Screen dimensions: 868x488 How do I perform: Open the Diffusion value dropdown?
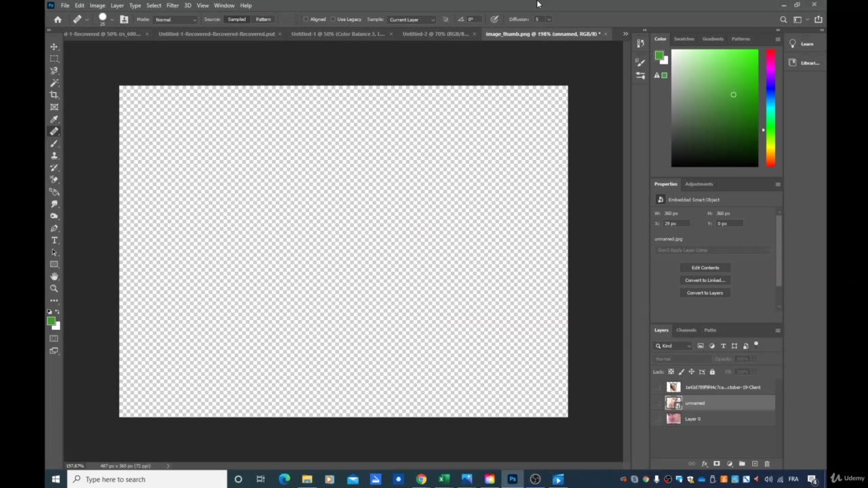(x=549, y=20)
